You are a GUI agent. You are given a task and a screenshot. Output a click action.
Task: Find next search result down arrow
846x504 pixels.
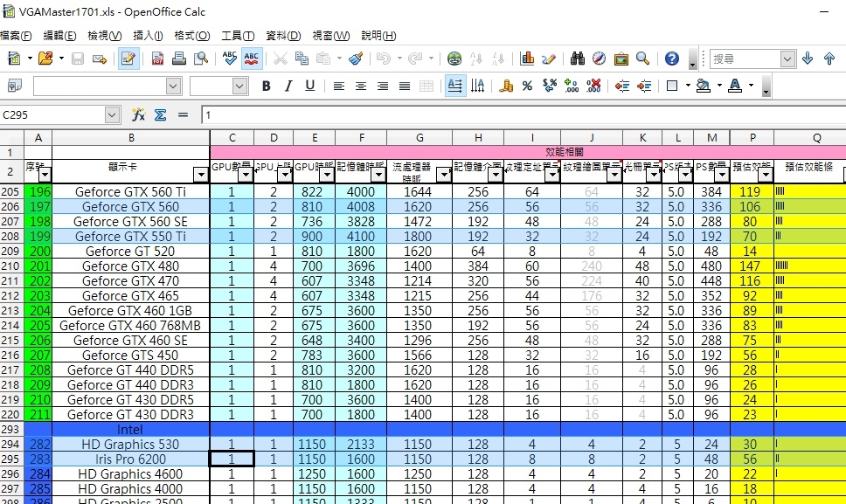(x=808, y=59)
